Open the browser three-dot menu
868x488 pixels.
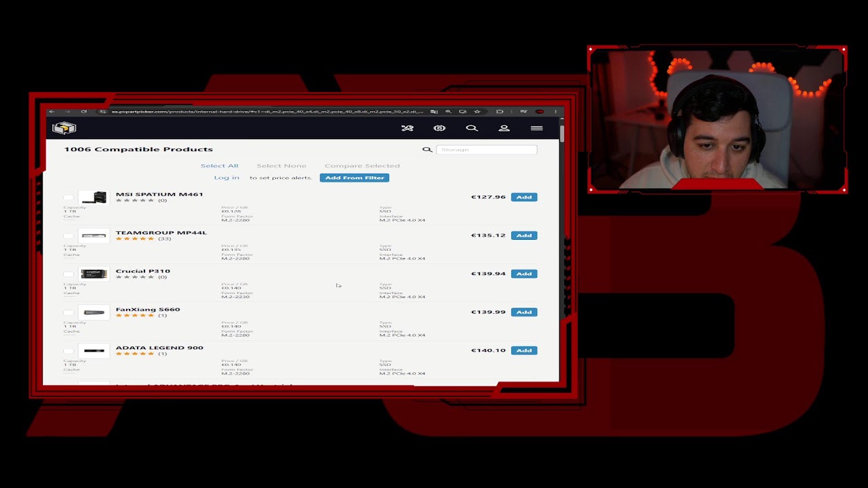point(555,111)
